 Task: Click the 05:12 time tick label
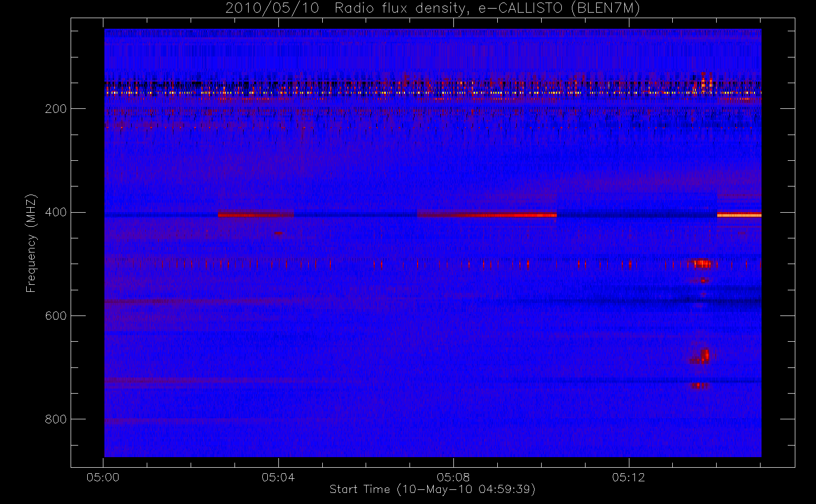pos(628,477)
